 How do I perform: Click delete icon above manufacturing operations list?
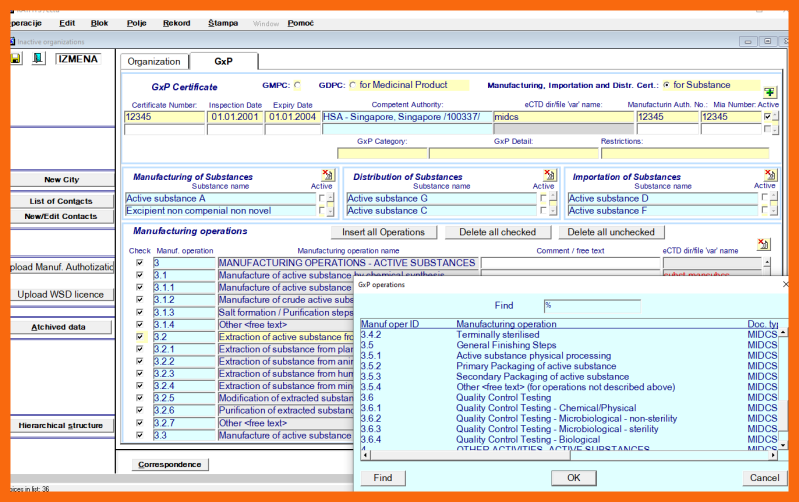(x=763, y=244)
